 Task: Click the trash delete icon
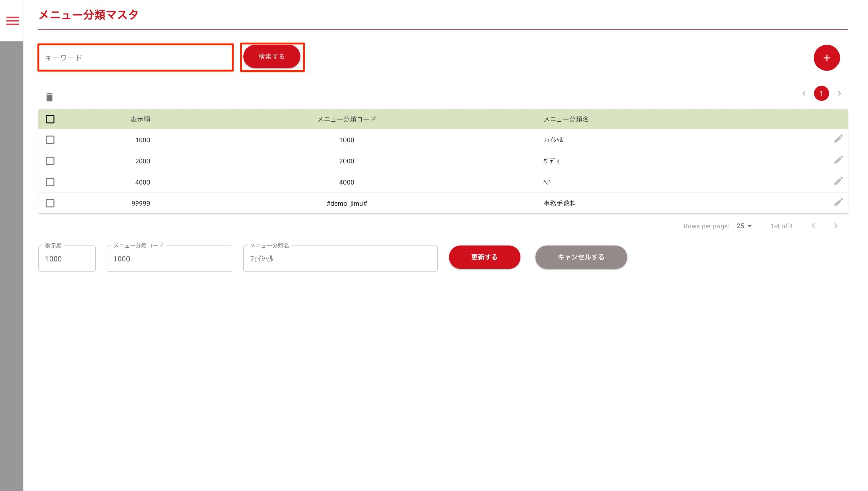(x=50, y=97)
